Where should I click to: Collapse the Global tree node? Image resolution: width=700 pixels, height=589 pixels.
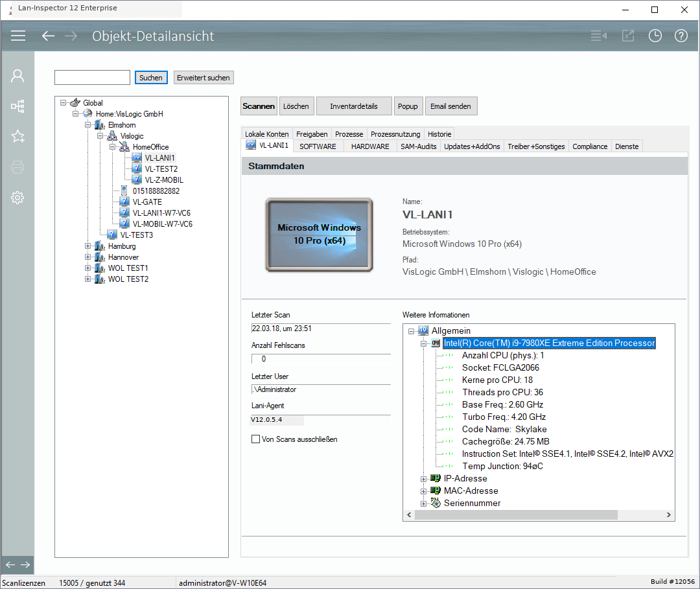pyautogui.click(x=63, y=102)
